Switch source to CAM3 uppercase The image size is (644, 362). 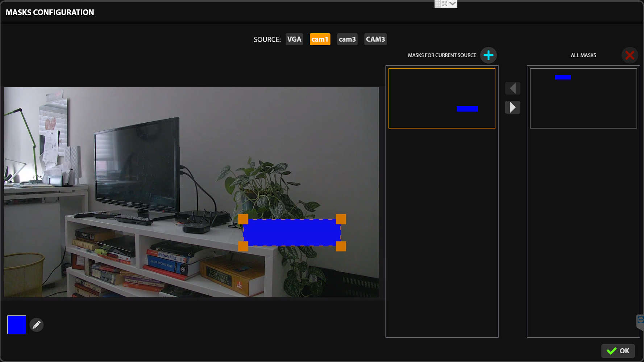pyautogui.click(x=375, y=39)
